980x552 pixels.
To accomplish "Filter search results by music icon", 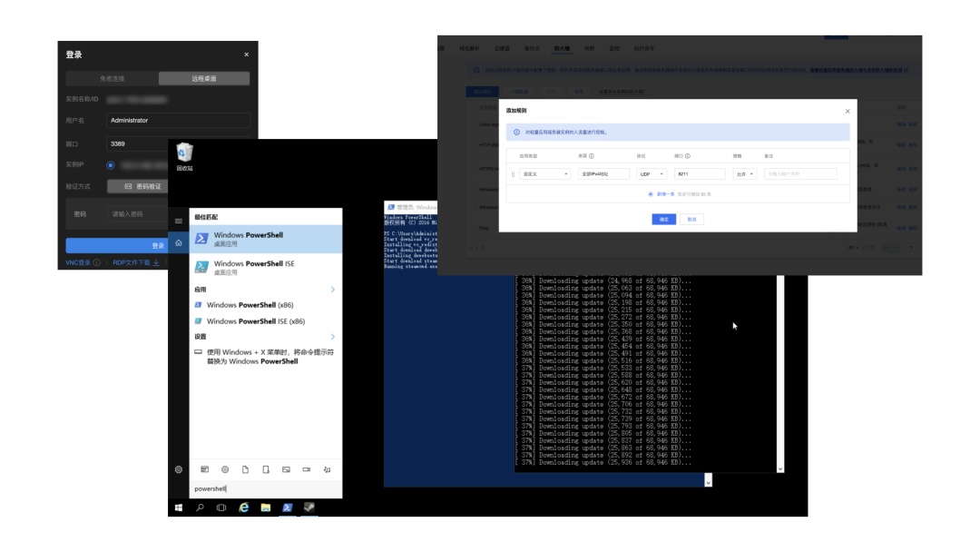I will click(327, 469).
